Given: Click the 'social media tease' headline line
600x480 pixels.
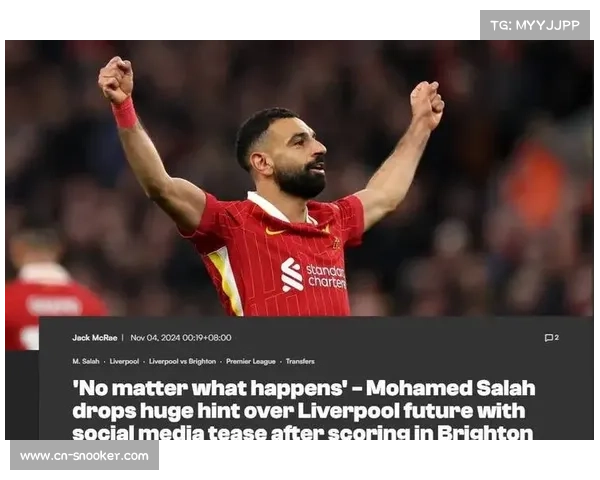Looking at the screenshot, I should point(302,433).
